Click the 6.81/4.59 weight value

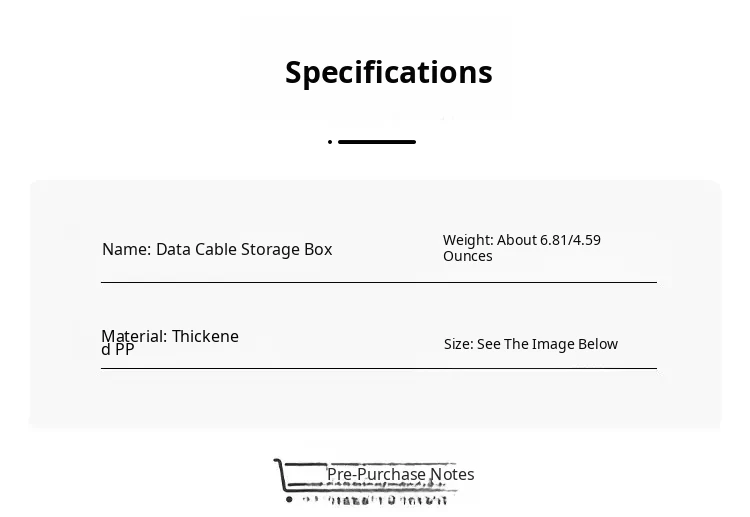click(570, 240)
